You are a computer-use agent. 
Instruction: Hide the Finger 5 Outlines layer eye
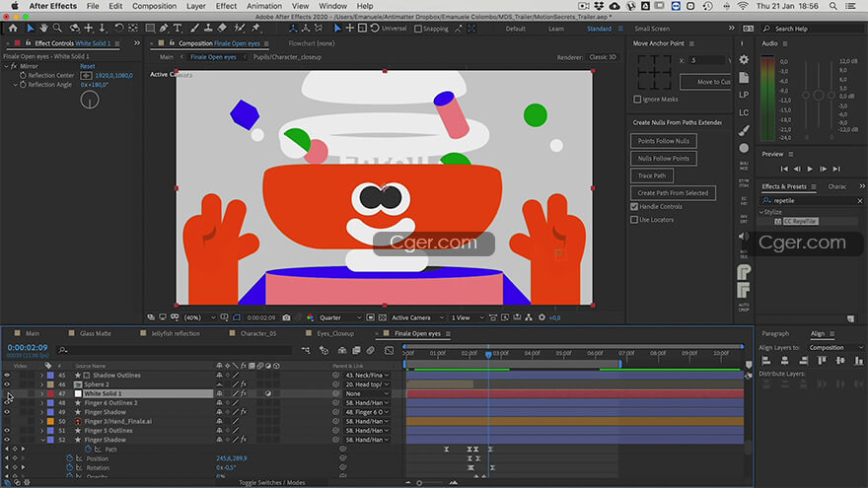(x=7, y=431)
